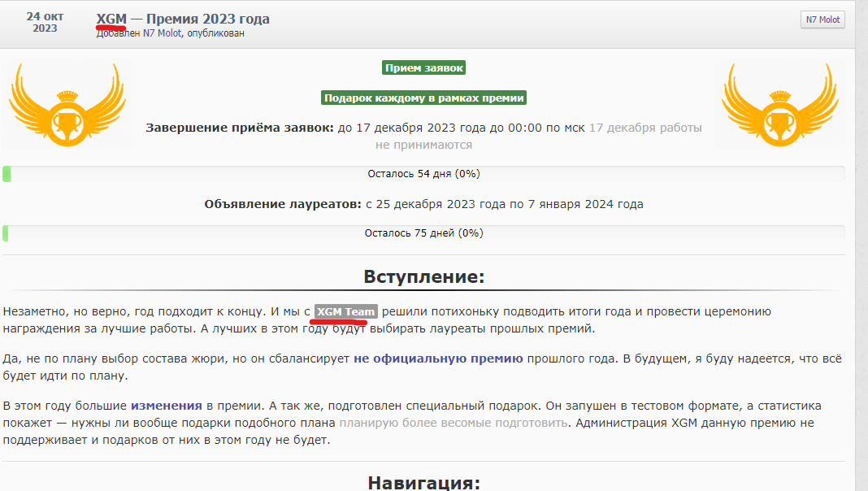Open the 'изменения' link
This screenshot has width=868, height=491.
click(x=166, y=406)
